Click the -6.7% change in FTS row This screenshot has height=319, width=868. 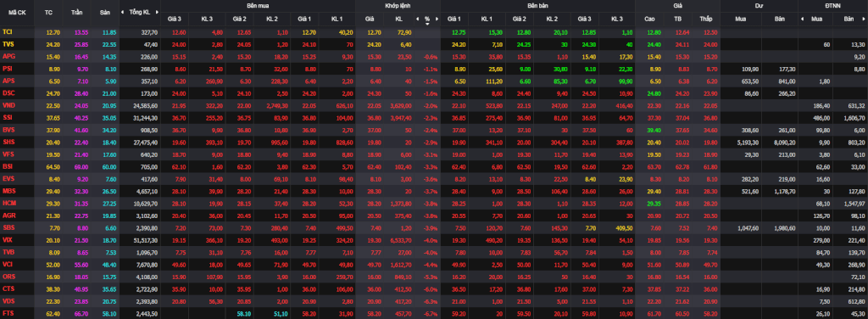pyautogui.click(x=431, y=313)
